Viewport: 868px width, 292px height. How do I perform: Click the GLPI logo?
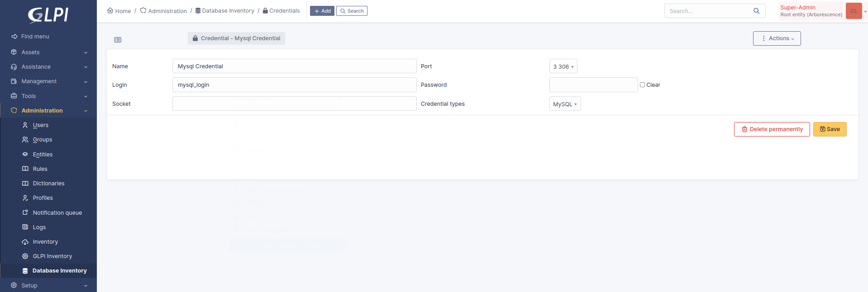[48, 15]
